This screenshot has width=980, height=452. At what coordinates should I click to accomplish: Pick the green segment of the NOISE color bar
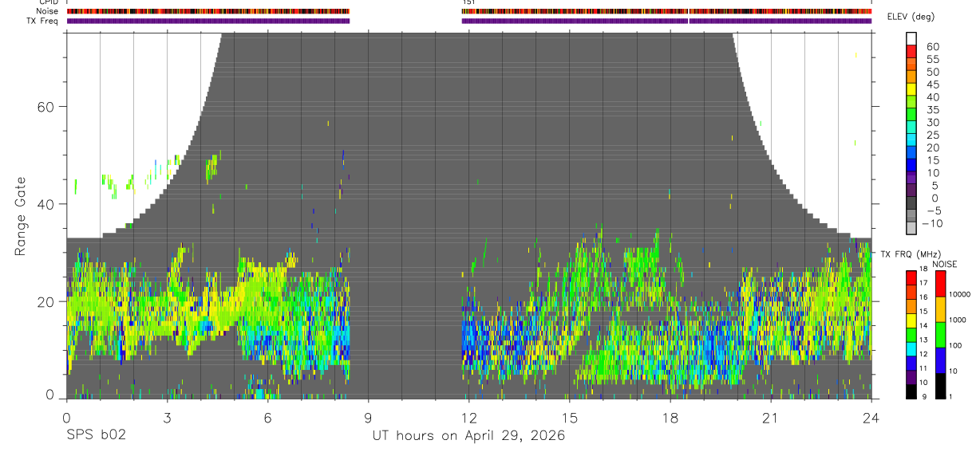point(940,335)
